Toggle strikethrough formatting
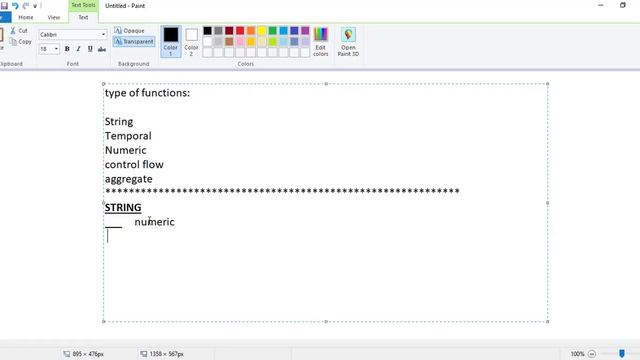 [x=102, y=49]
